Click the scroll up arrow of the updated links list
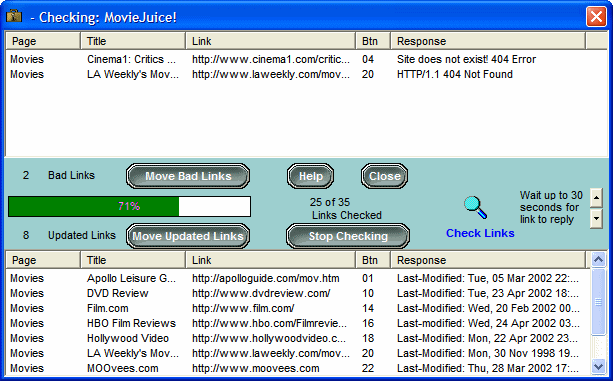 coord(599,259)
